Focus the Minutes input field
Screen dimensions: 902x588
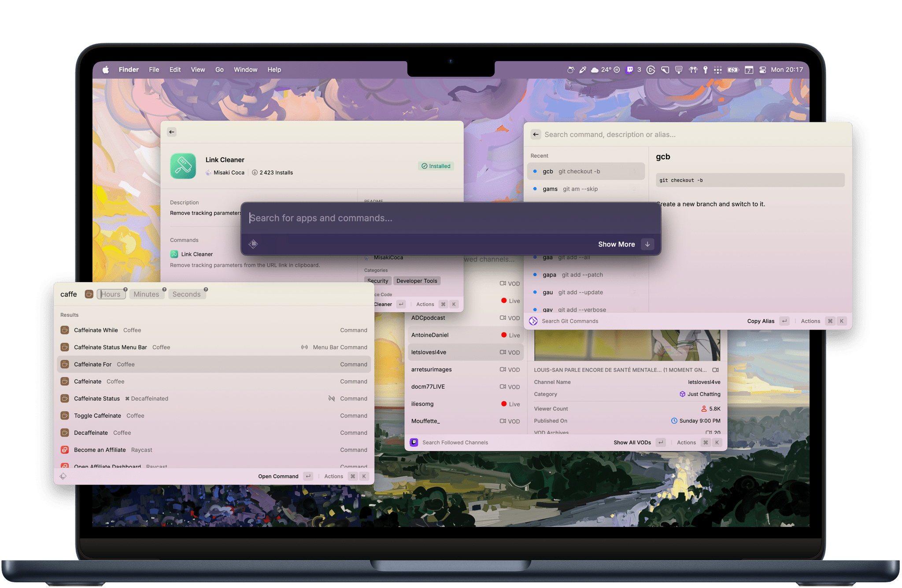pyautogui.click(x=147, y=294)
